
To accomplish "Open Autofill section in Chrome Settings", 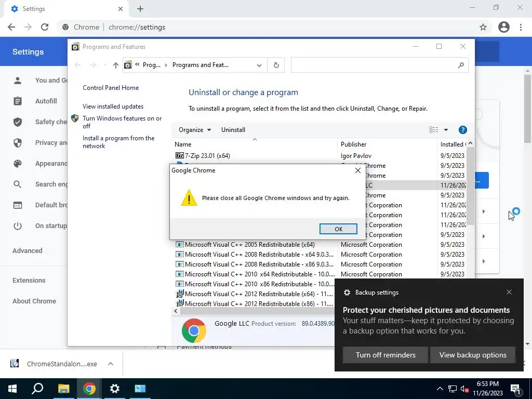I will (46, 101).
